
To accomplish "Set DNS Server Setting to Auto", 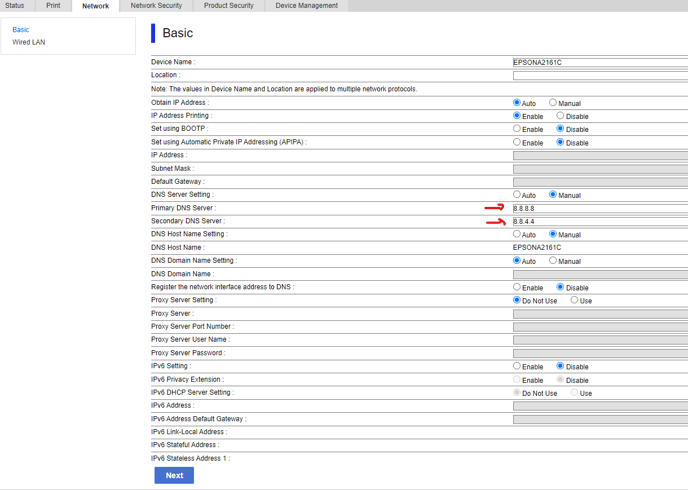I will (517, 195).
